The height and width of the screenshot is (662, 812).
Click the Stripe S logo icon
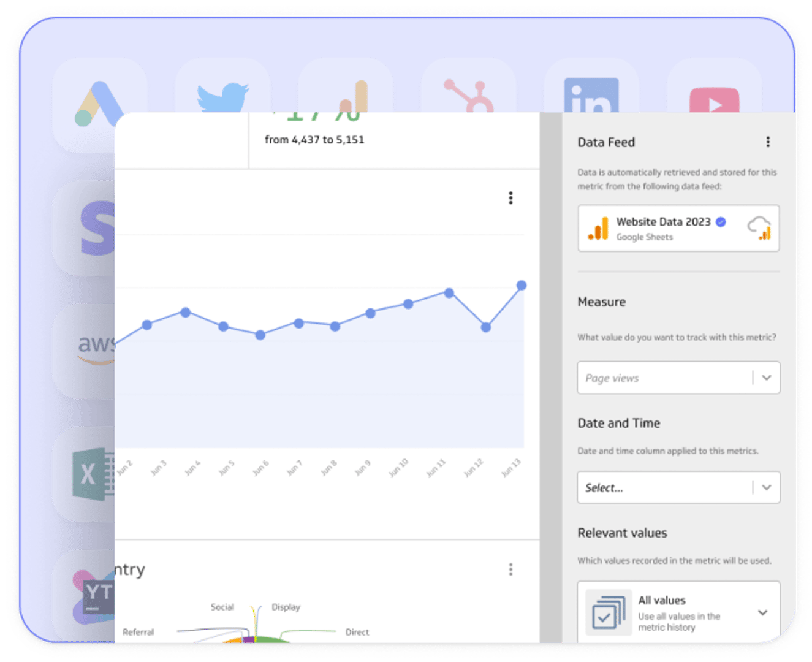point(97,228)
